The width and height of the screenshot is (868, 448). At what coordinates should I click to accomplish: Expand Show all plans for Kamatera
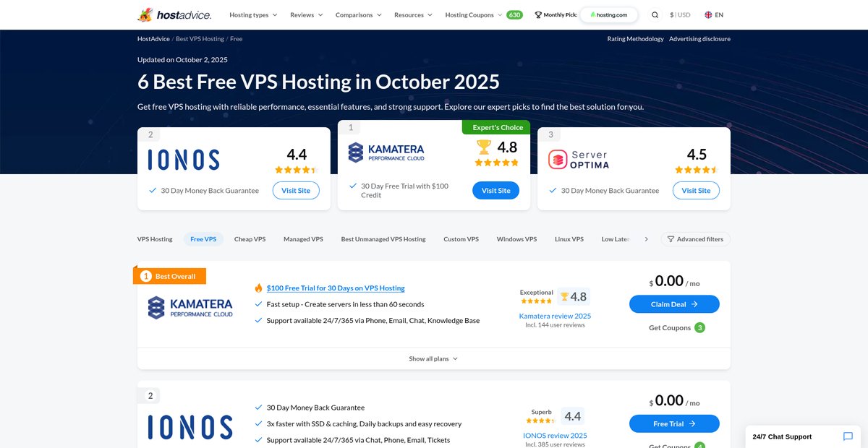(x=433, y=358)
